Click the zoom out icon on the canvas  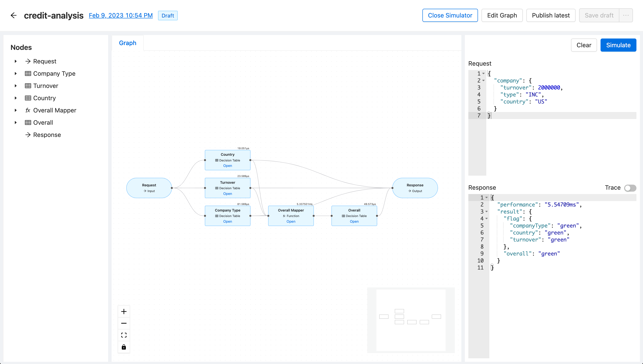coord(124,323)
